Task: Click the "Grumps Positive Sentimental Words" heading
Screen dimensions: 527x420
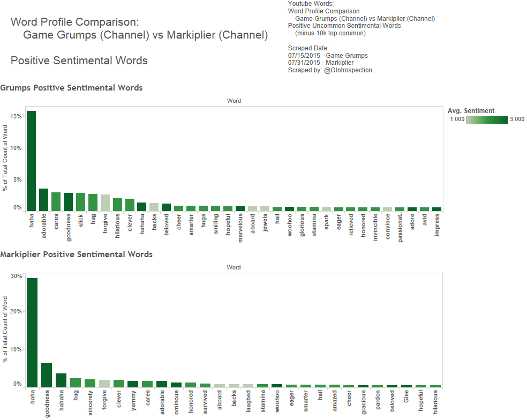Action: click(71, 87)
